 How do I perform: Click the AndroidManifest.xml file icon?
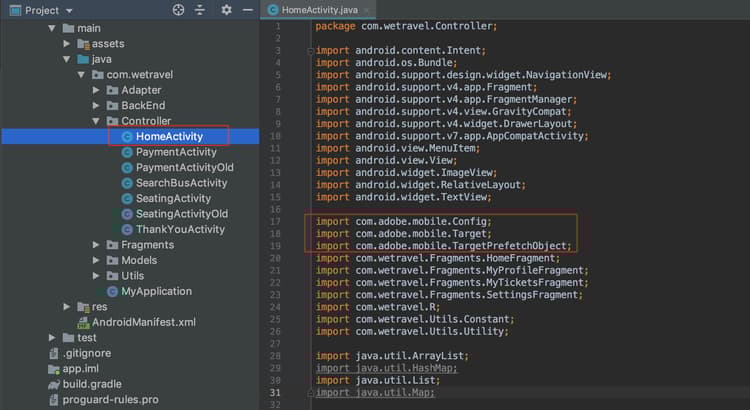83,322
